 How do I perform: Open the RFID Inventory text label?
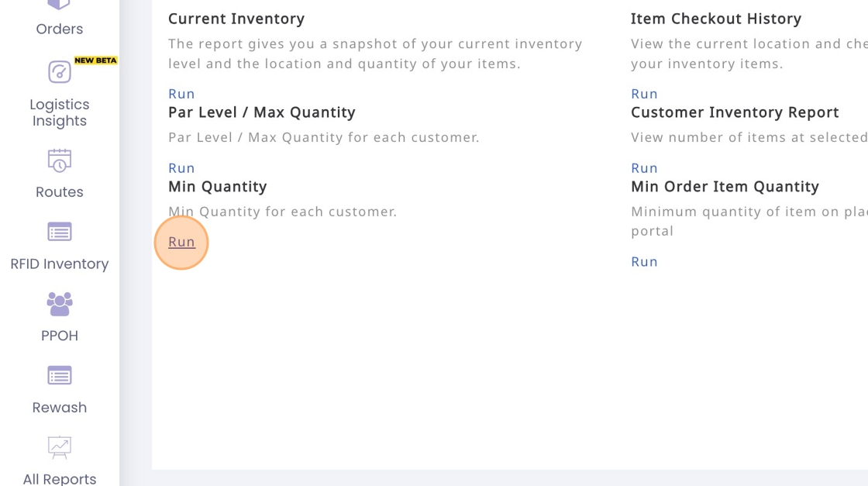(x=60, y=264)
